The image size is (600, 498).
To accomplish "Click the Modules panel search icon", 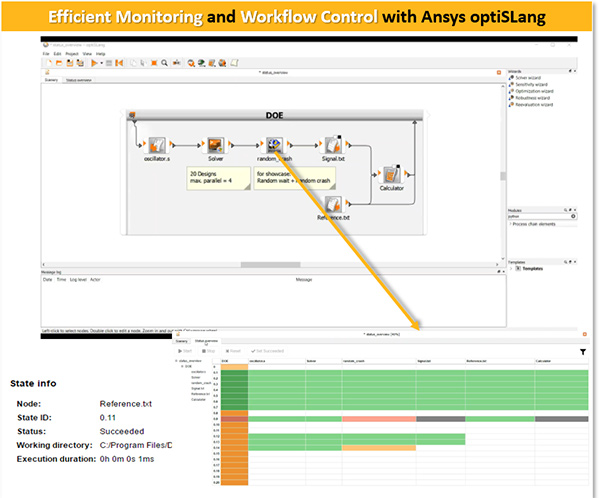I will click(x=565, y=210).
